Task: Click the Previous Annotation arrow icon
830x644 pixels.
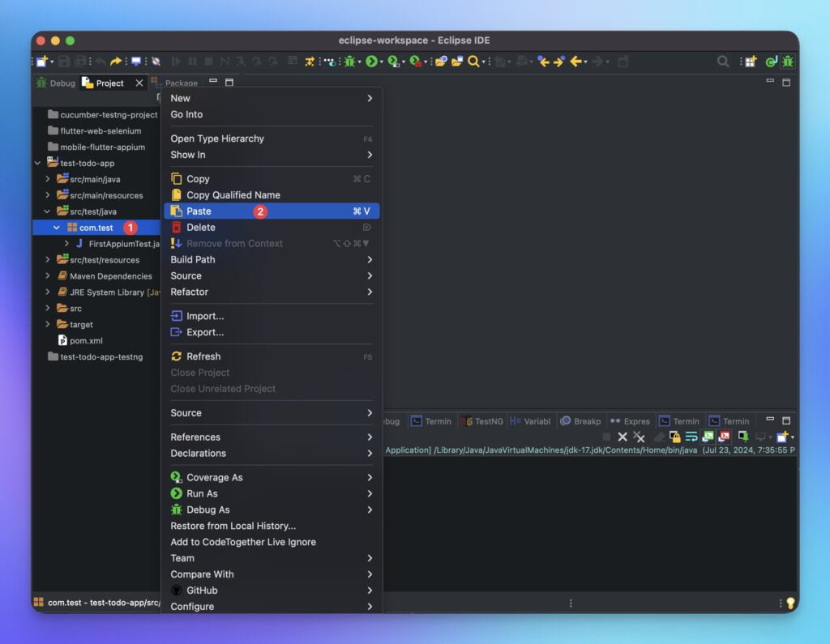Action: 543,62
